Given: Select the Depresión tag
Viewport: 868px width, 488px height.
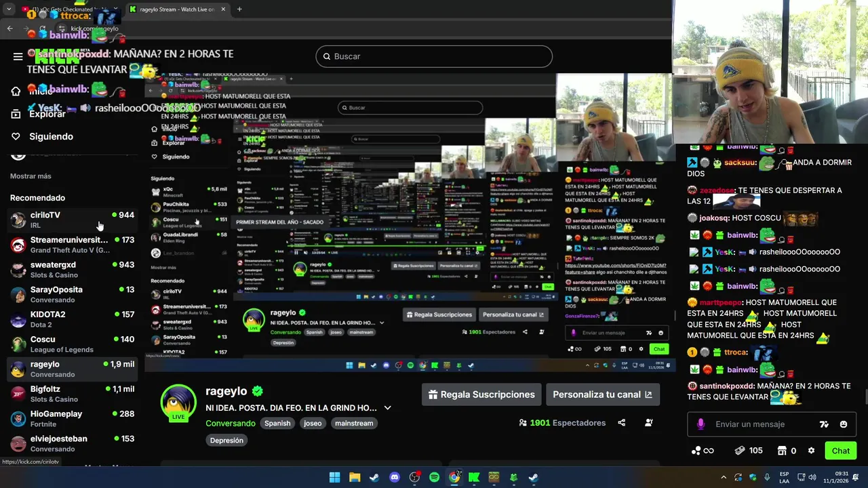Looking at the screenshot, I should click(226, 440).
